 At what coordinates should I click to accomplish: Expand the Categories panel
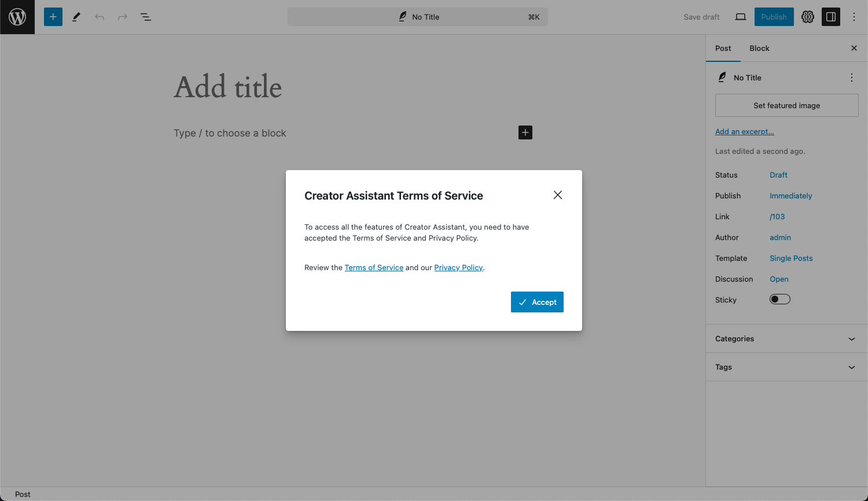(x=786, y=338)
